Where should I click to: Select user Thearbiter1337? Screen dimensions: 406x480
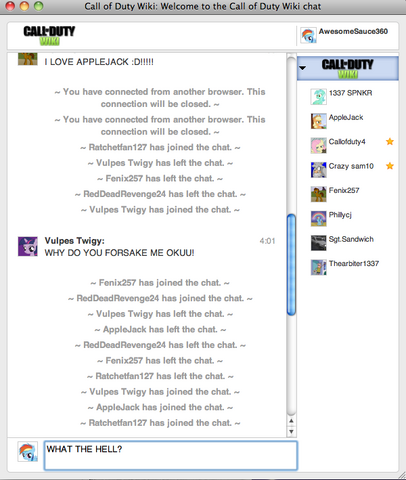pos(354,263)
